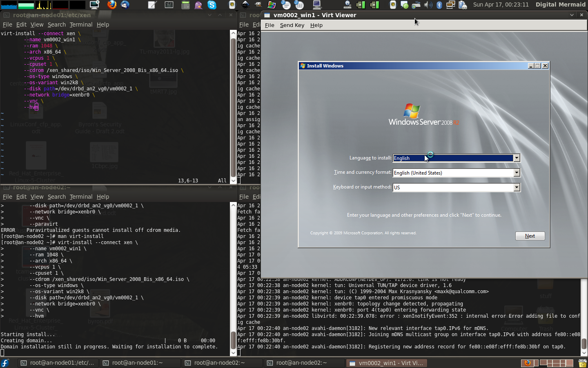The width and height of the screenshot is (588, 368).
Task: Open the Bluetooth tray icon
Action: click(439, 5)
